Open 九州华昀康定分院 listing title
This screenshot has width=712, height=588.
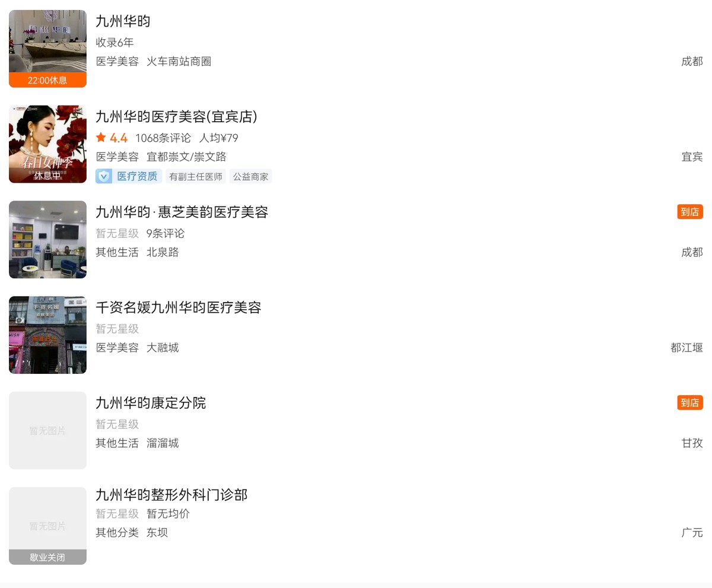click(x=151, y=403)
